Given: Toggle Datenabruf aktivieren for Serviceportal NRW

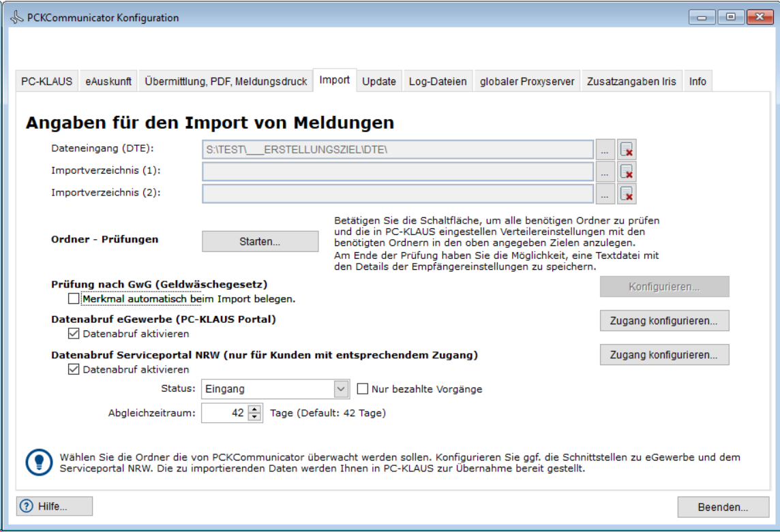Looking at the screenshot, I should pos(74,369).
